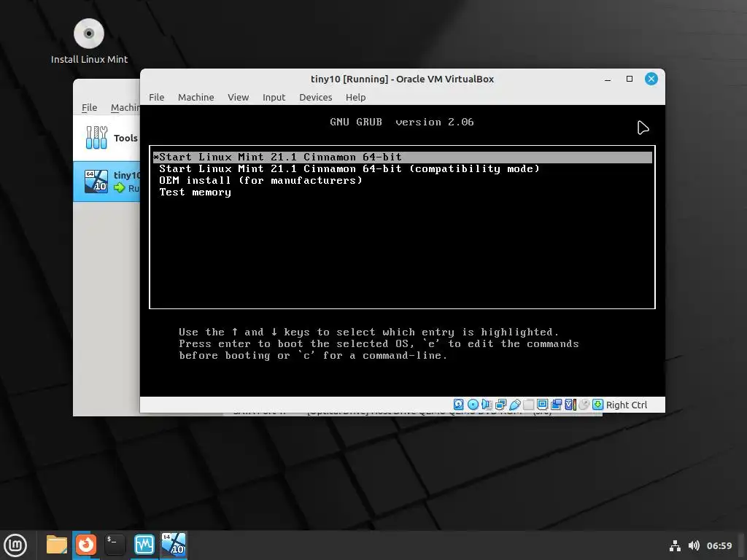This screenshot has height=560, width=747.
Task: Open the Help menu of the VM window
Action: 355,97
